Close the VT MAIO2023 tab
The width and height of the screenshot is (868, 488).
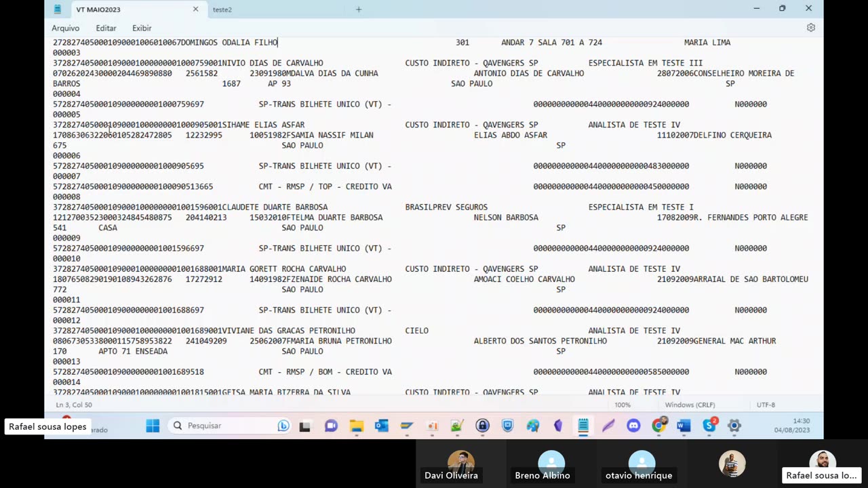pos(195,9)
